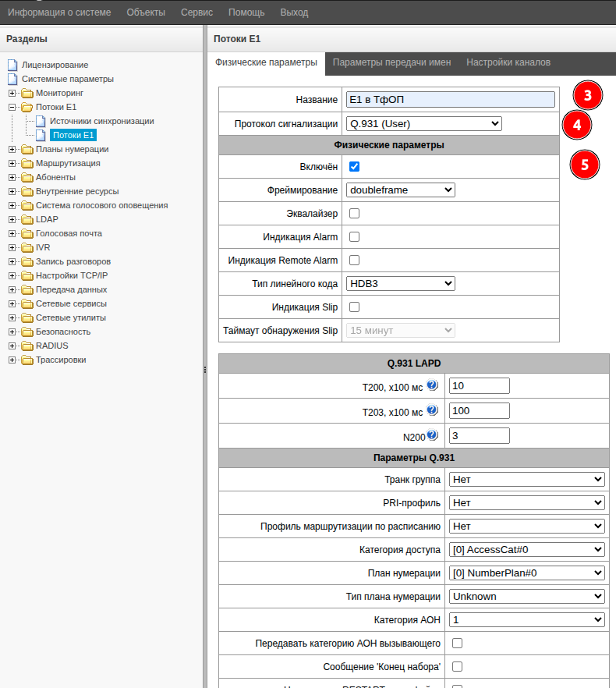This screenshot has width=616, height=688.
Task: Click the help icon beside N200
Action: tap(432, 435)
